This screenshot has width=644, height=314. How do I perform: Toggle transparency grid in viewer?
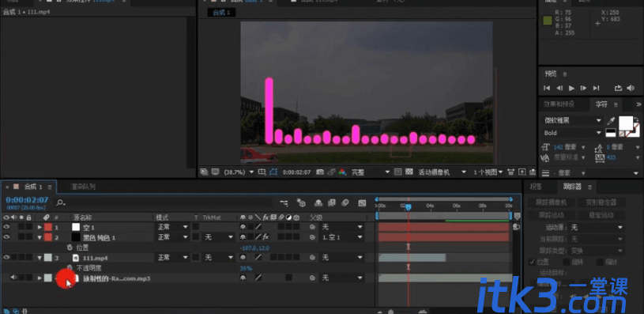409,172
